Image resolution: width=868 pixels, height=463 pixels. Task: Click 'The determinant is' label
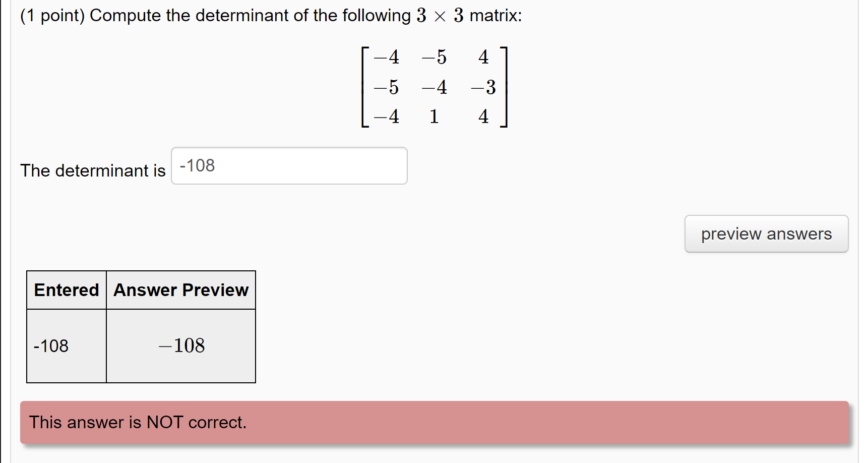tap(93, 170)
